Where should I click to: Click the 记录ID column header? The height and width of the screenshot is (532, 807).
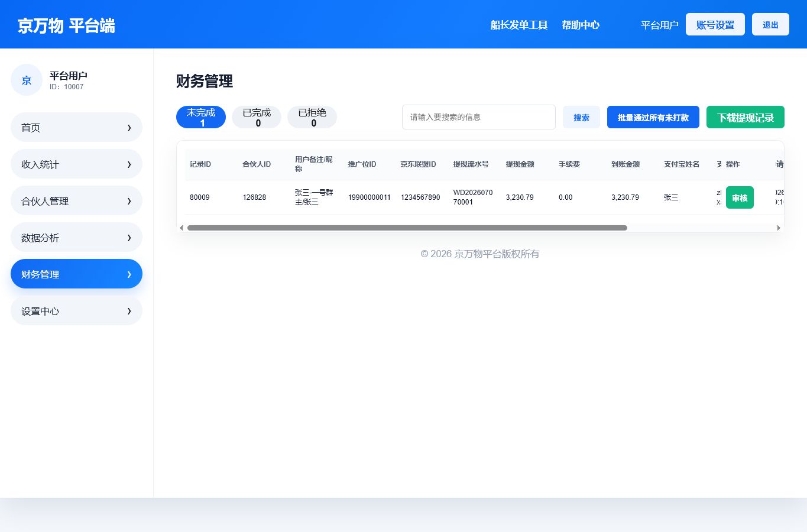(x=200, y=164)
